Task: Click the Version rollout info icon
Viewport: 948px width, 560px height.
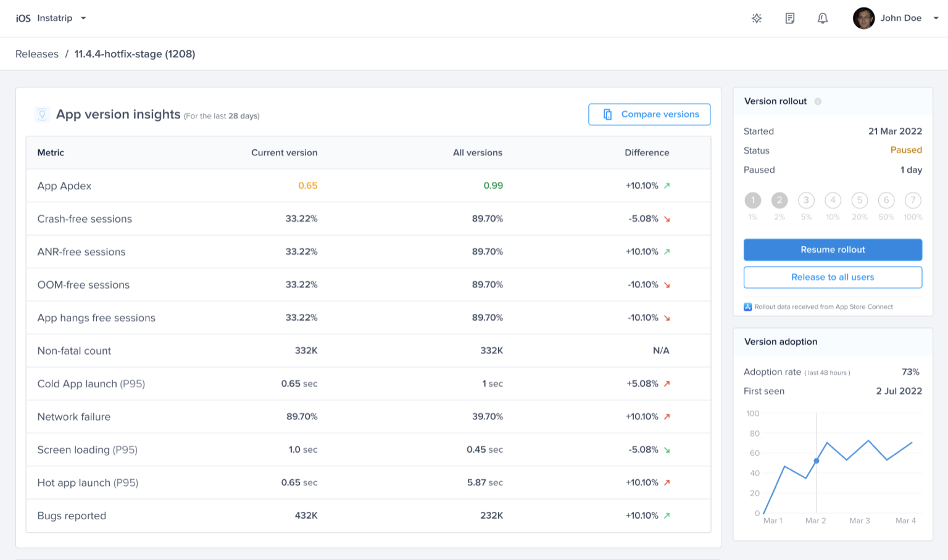Action: 818,102
